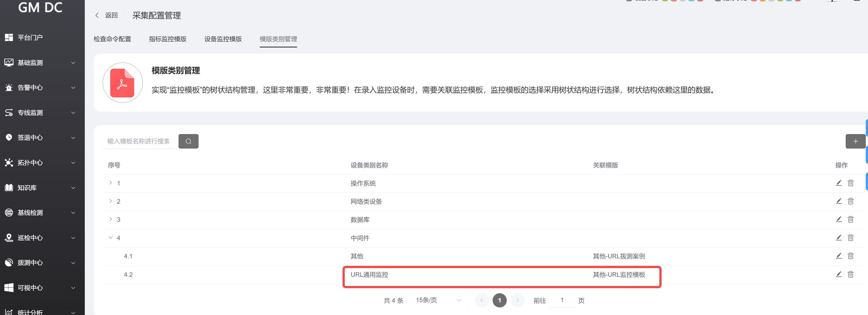The width and height of the screenshot is (868, 315).
Task: Click the search magnifier icon button
Action: point(188,141)
